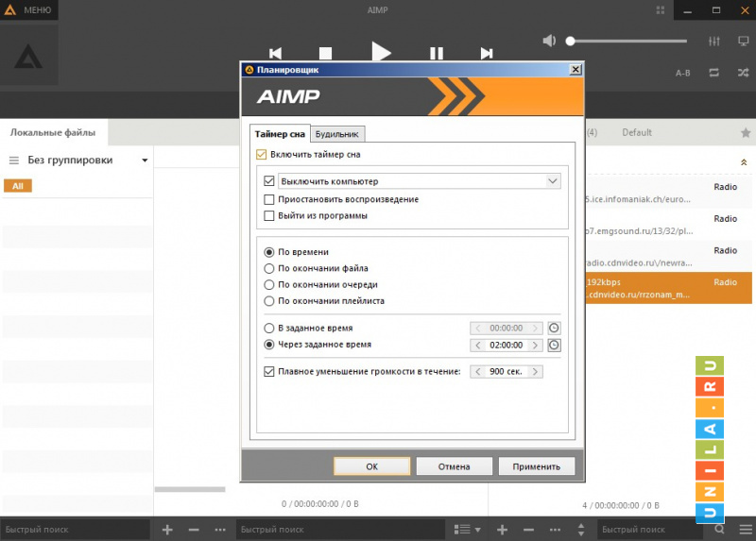This screenshot has width=756, height=541.
Task: Enable 'Приостановить воспроизведение' checkbox
Action: [269, 199]
